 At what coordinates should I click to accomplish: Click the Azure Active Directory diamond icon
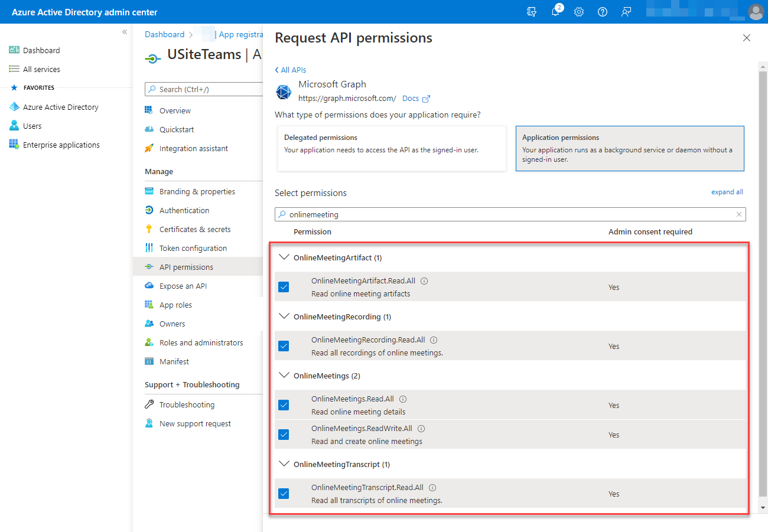14,107
